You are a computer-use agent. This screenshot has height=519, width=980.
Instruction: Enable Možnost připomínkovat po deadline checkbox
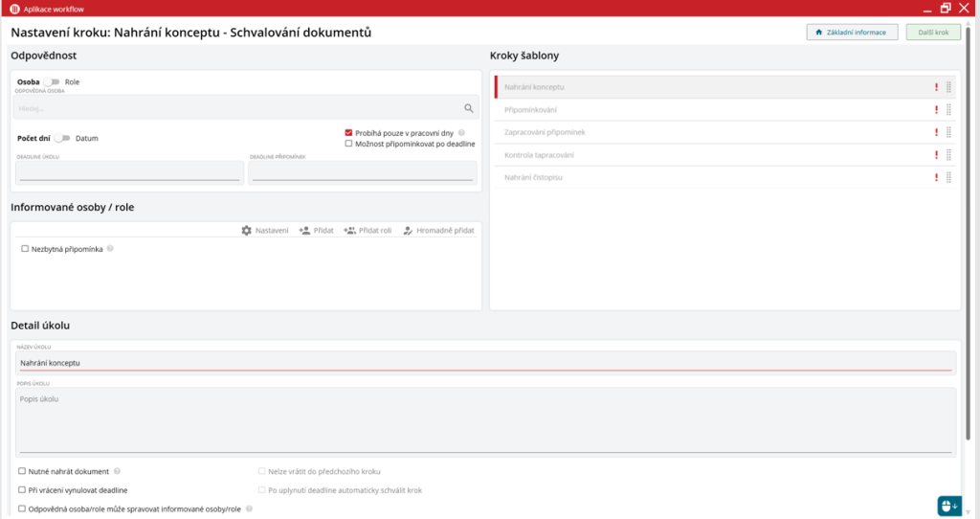click(349, 144)
